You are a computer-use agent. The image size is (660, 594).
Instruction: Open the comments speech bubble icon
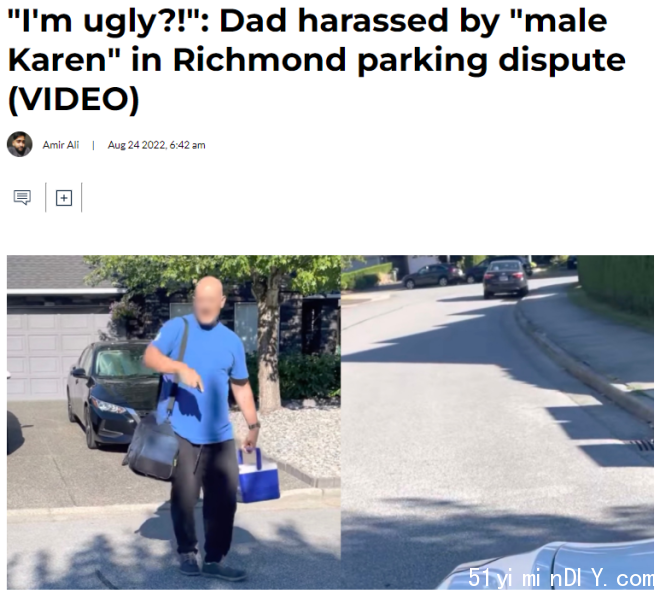22,197
